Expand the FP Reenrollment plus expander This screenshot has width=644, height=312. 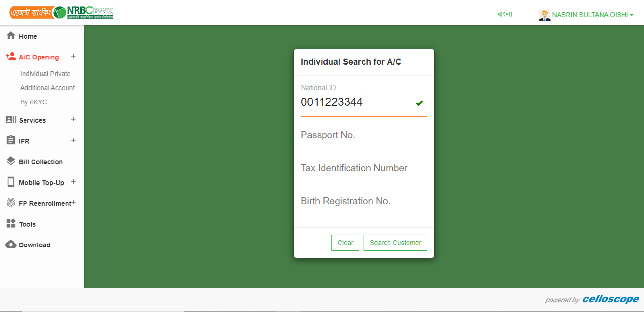(74, 202)
